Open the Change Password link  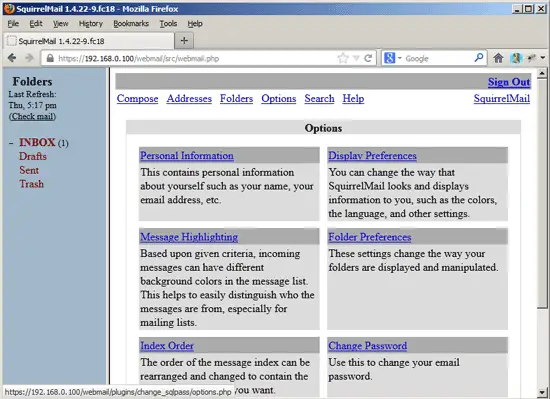368,346
